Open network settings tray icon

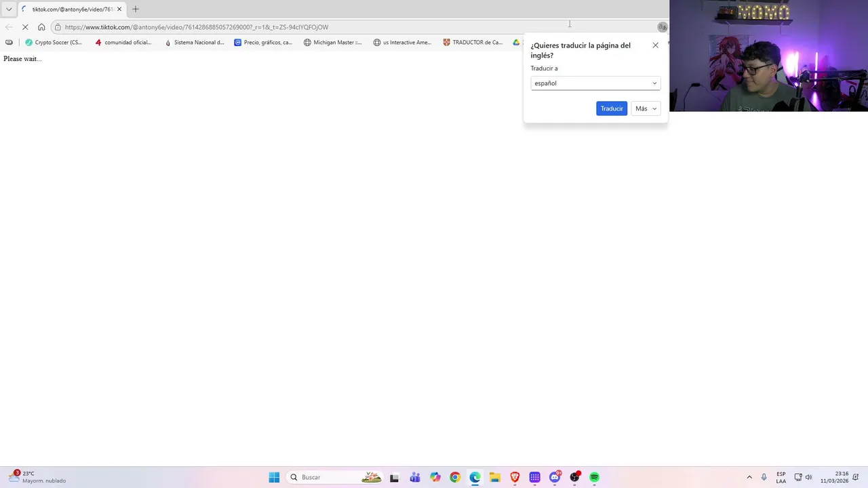pos(798,477)
